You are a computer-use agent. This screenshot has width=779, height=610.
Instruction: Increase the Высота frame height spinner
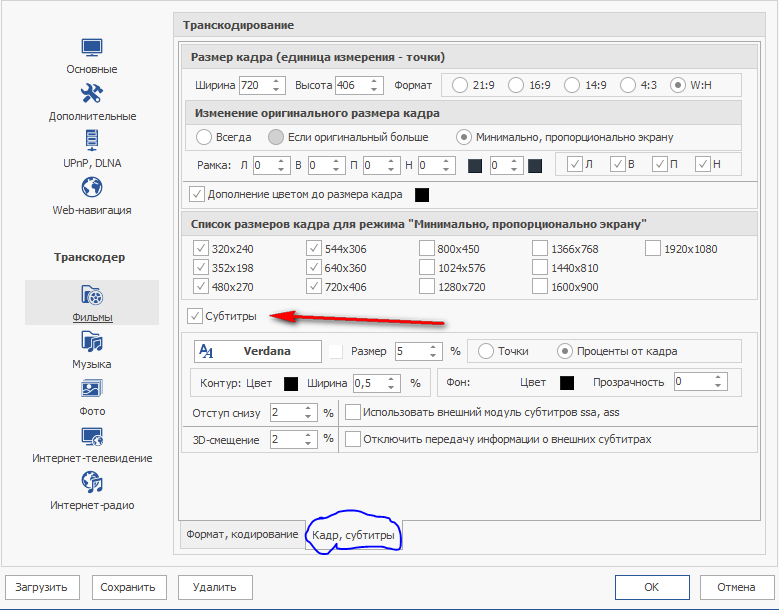tap(375, 81)
